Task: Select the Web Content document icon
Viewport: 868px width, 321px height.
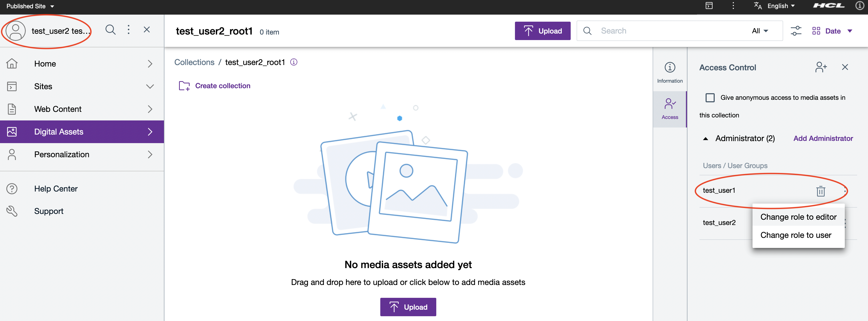Action: point(12,109)
